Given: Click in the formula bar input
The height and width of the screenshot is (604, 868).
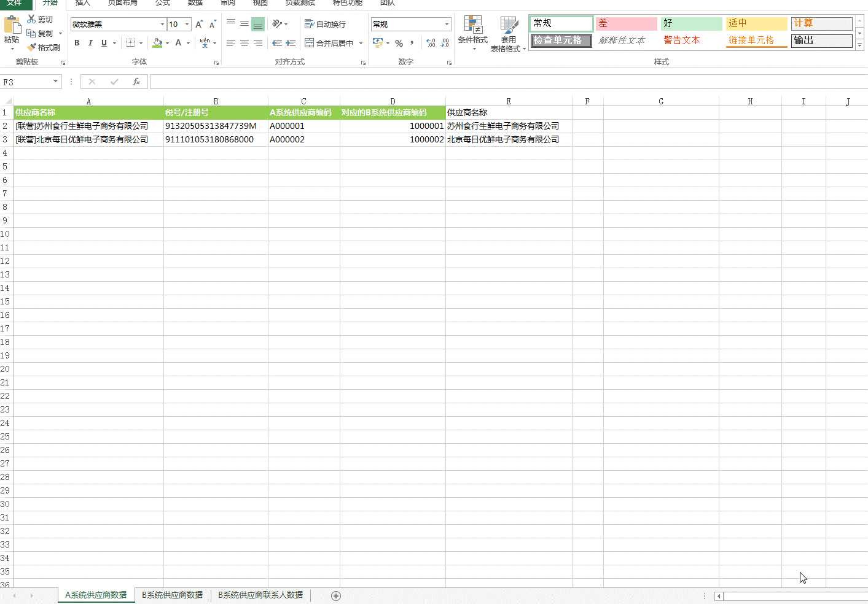Looking at the screenshot, I should tap(509, 82).
